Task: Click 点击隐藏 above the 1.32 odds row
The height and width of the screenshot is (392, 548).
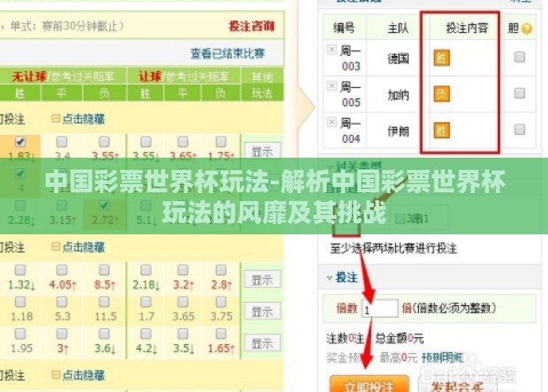Action: click(83, 247)
